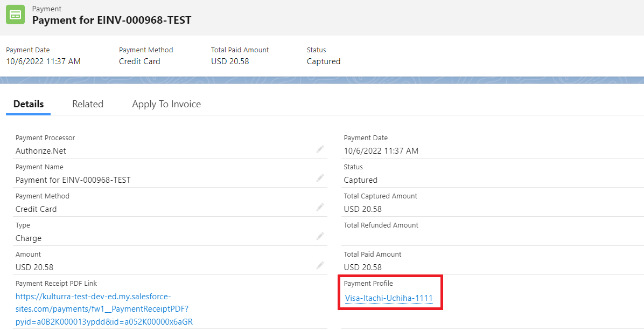Open the Visa-Itachi-Uchiha-1111 payment profile link
The width and height of the screenshot is (644, 330).
click(x=389, y=298)
